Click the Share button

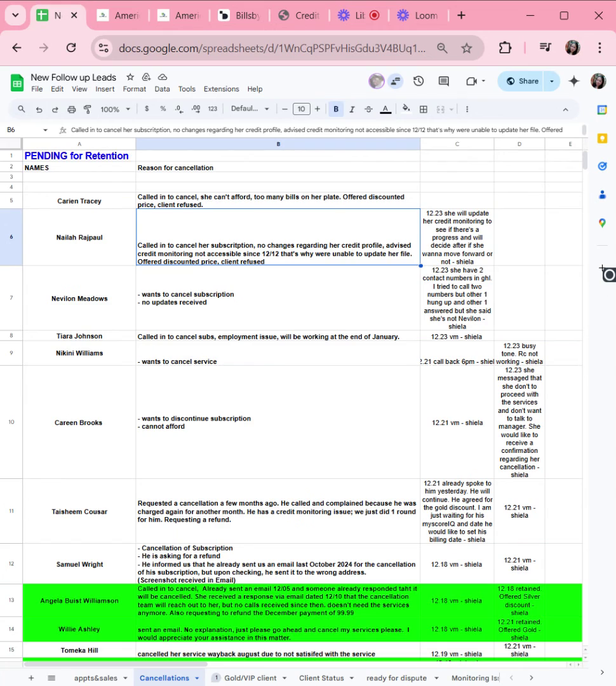(x=521, y=81)
